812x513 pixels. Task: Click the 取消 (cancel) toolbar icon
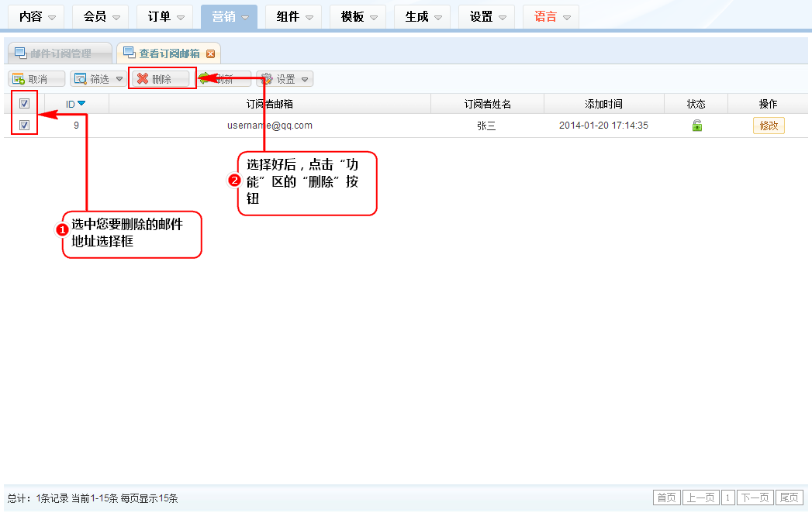click(x=19, y=79)
